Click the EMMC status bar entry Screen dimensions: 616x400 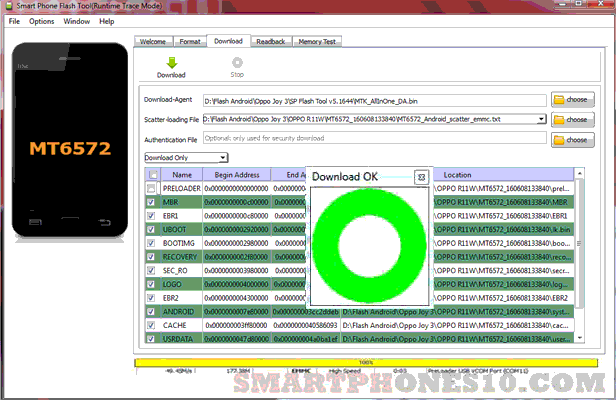tap(301, 371)
